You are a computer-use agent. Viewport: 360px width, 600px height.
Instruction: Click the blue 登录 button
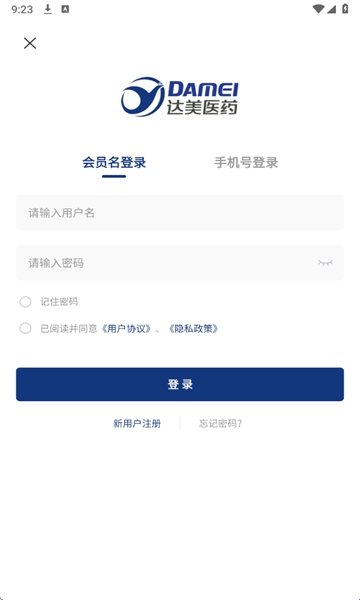(180, 384)
